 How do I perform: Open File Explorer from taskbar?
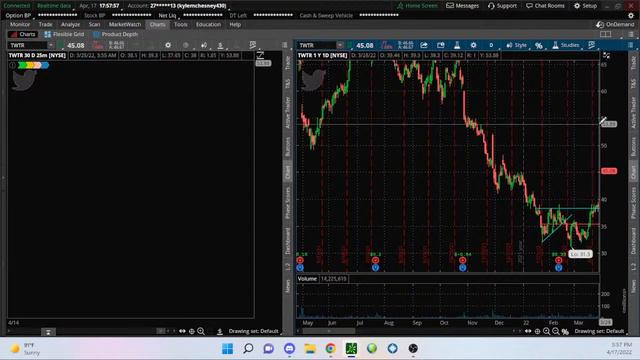(310, 349)
